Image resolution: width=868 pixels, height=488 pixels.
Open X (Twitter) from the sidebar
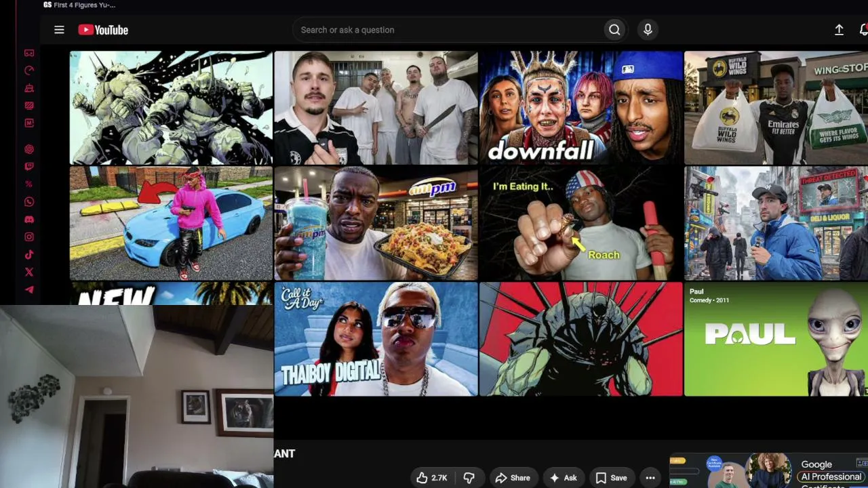29,272
